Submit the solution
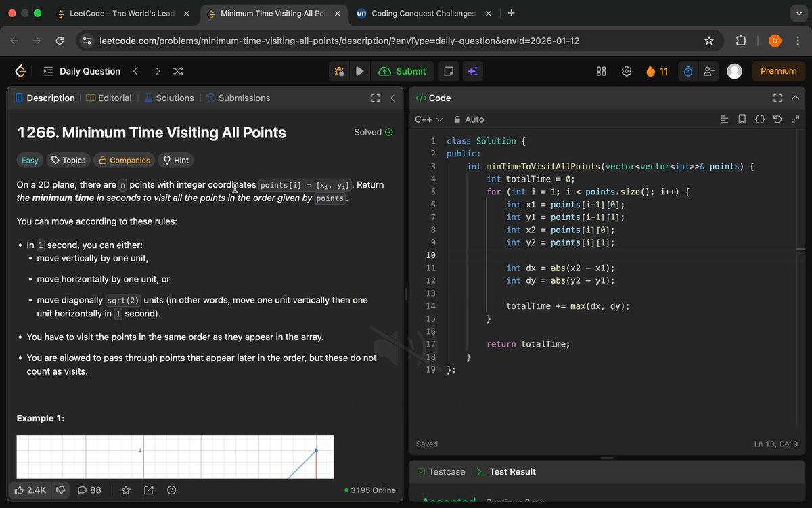 403,71
